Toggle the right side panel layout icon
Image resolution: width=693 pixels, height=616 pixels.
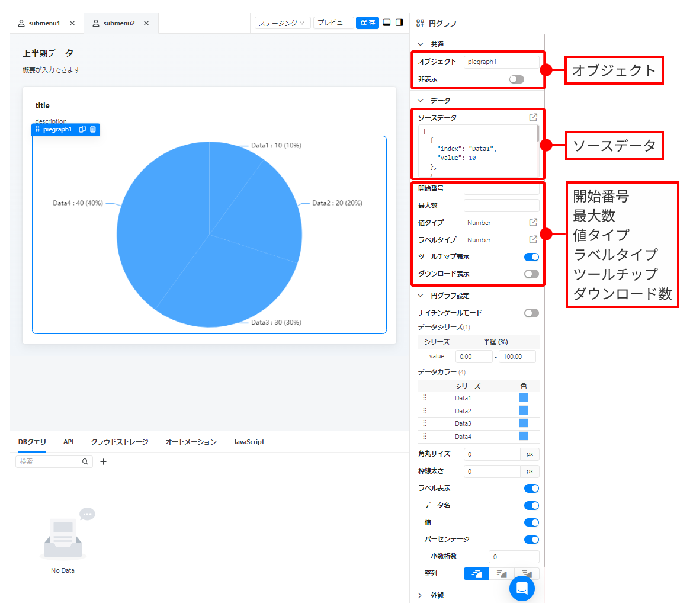click(x=400, y=23)
